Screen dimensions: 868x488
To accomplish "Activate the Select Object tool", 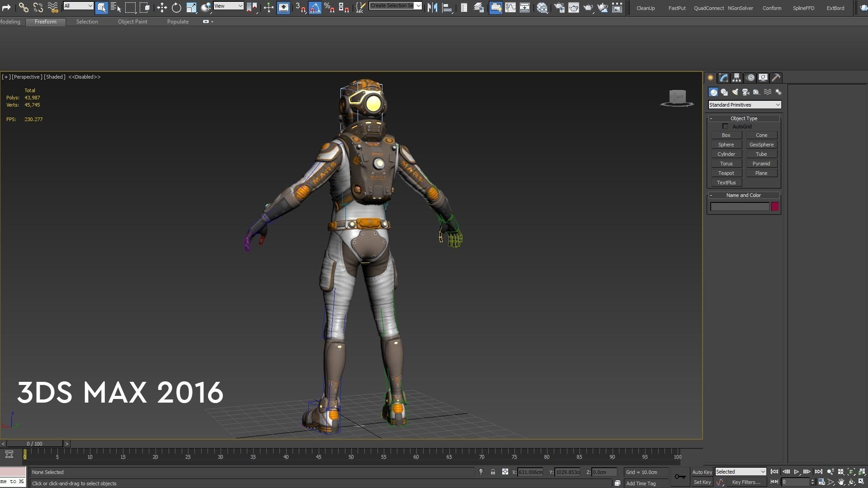I will [101, 7].
